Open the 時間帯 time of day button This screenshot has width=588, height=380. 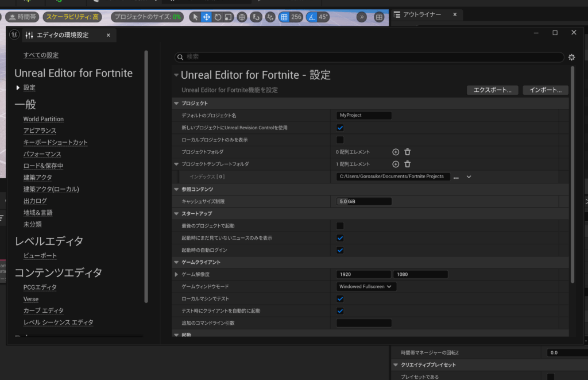(22, 17)
